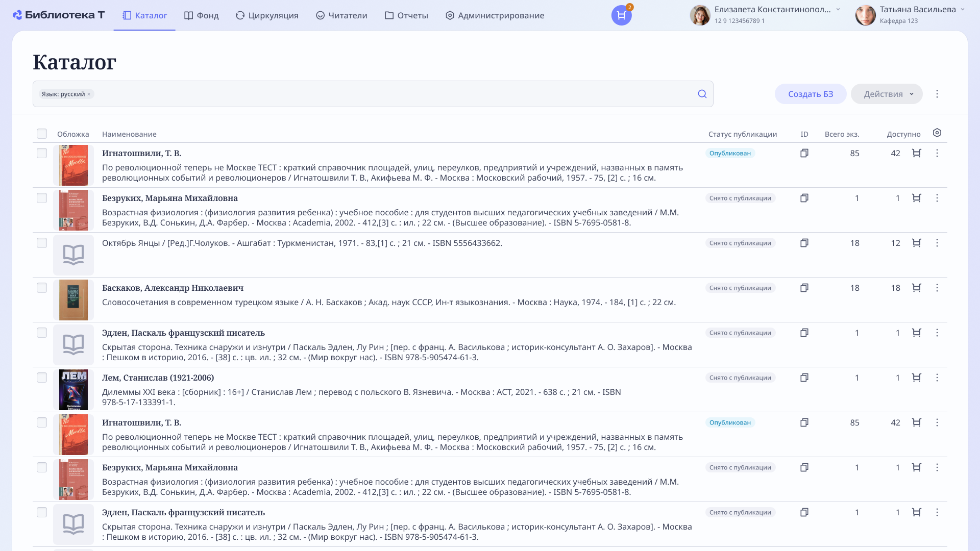Image resolution: width=980 pixels, height=551 pixels.
Task: Toggle the select-all checkbox in the header
Action: coord(42,134)
